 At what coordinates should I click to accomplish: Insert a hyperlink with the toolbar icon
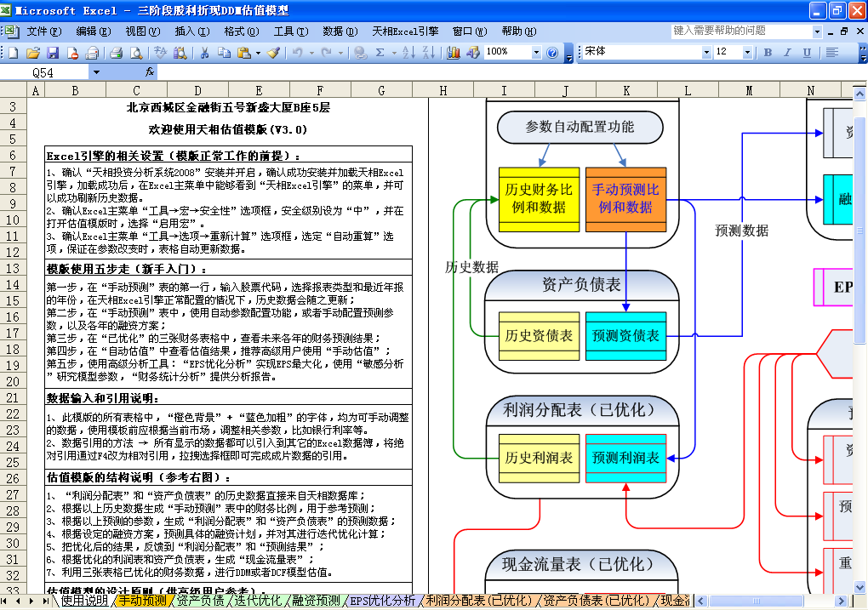(x=360, y=53)
